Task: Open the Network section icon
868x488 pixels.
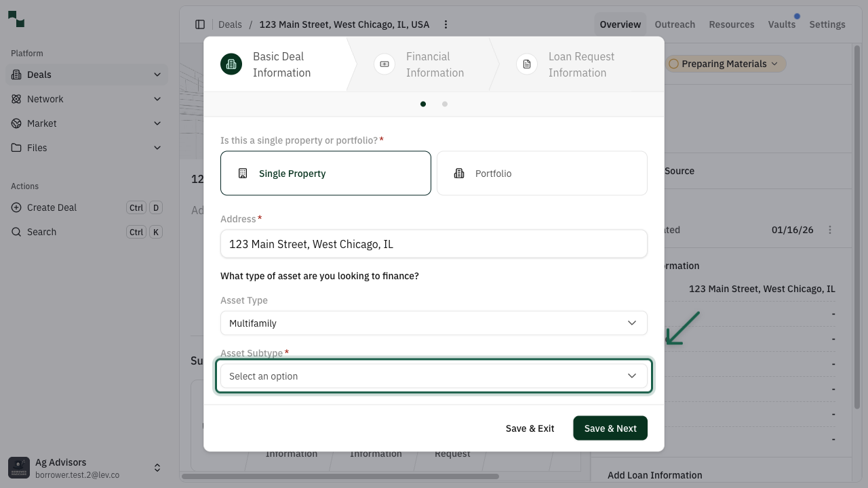Action: click(x=15, y=99)
